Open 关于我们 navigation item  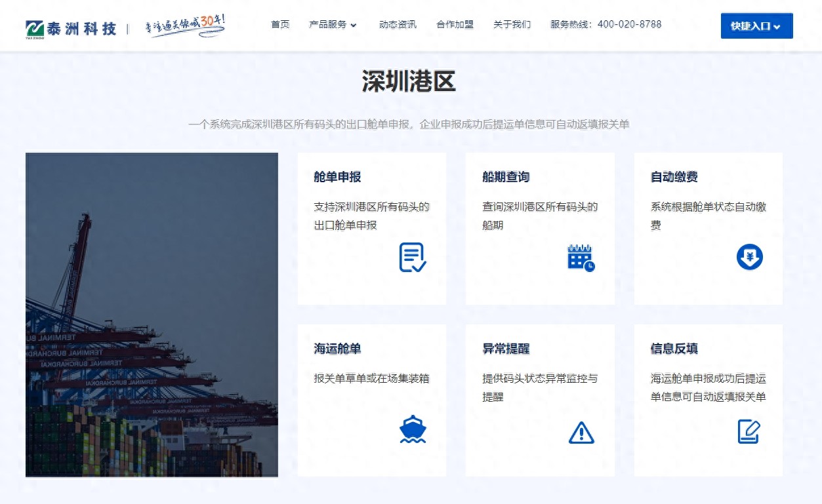(512, 24)
